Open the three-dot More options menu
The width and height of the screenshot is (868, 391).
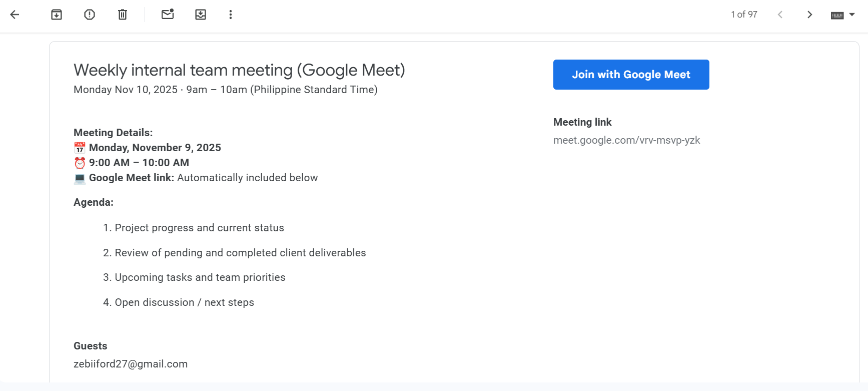[231, 15]
